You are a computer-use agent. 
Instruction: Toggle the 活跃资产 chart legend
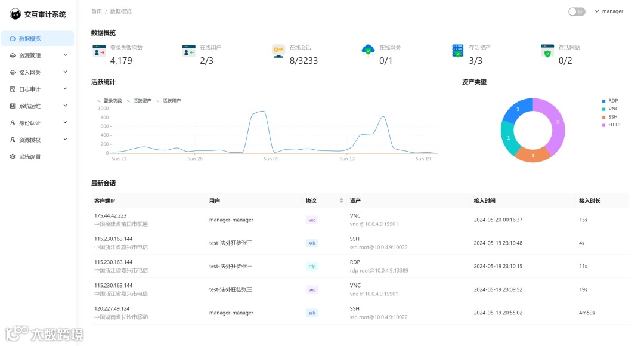click(139, 101)
